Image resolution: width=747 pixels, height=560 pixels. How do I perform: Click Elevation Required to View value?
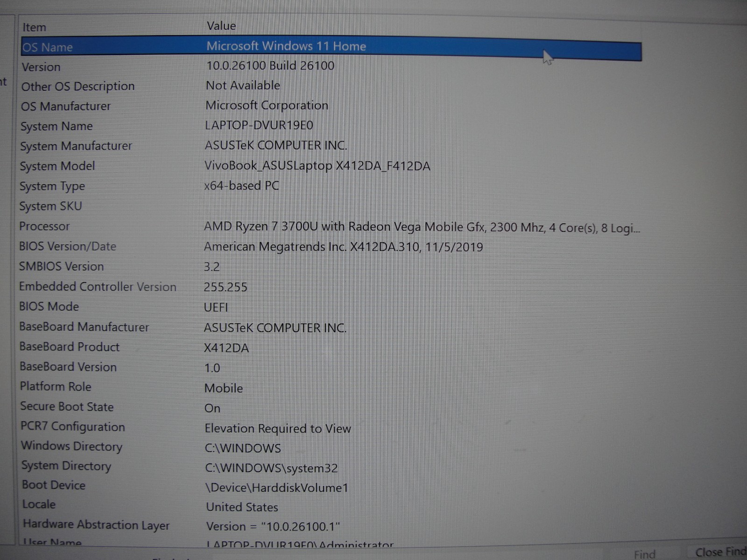click(x=278, y=429)
